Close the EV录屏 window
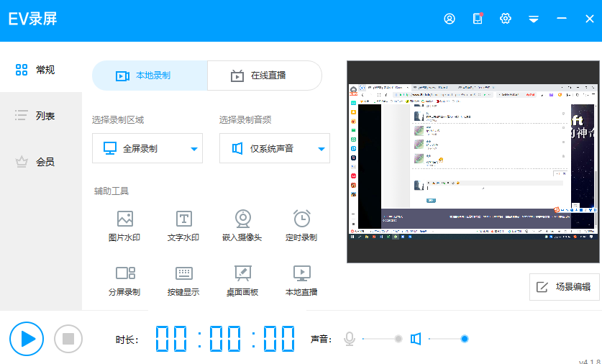This screenshot has width=602, height=364. (590, 19)
